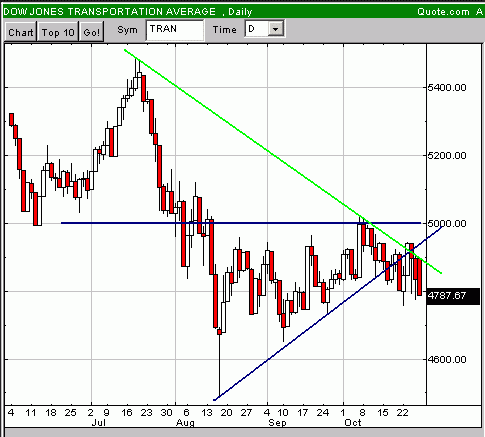The image size is (485, 437).
Task: Click the Oct month label on time axis
Action: 353,423
